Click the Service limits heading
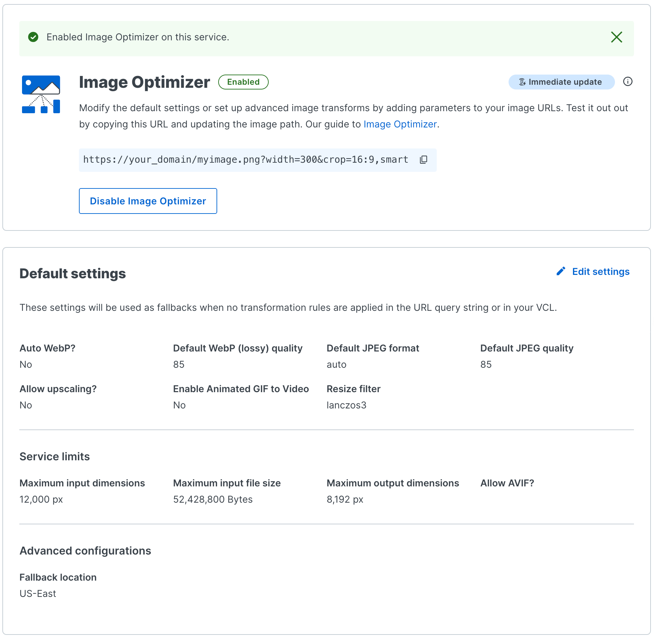658x644 pixels. (x=55, y=456)
